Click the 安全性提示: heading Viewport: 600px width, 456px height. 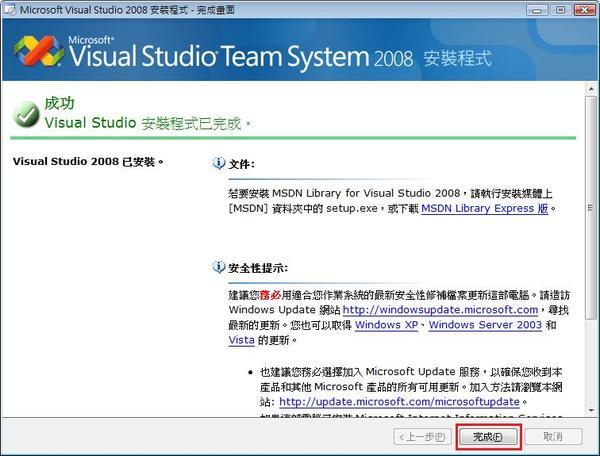tap(258, 268)
